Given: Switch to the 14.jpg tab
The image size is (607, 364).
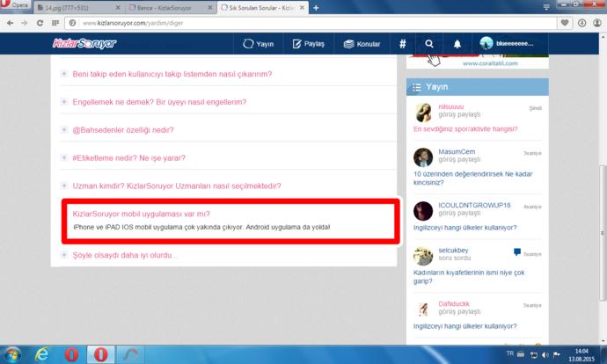Looking at the screenshot, I should click(79, 8).
